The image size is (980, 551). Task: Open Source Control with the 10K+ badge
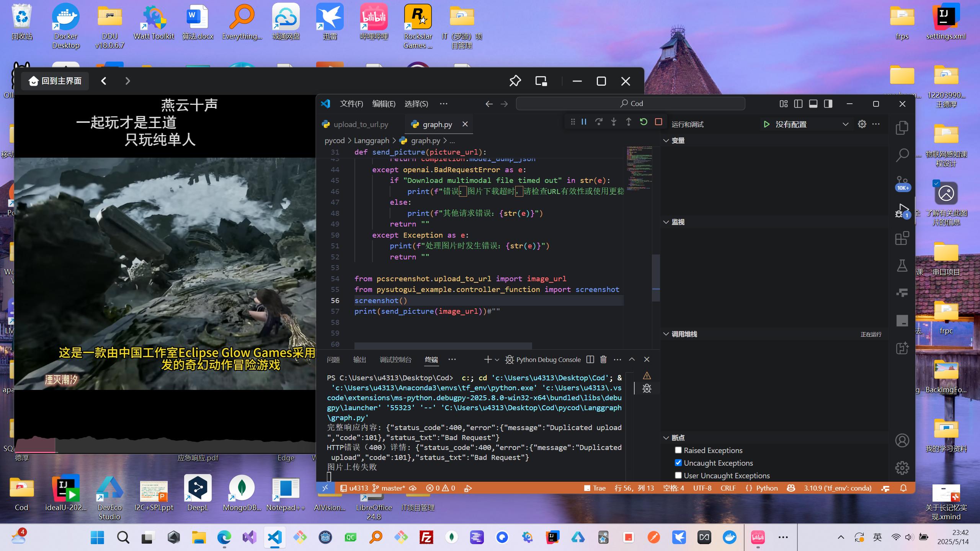(902, 183)
